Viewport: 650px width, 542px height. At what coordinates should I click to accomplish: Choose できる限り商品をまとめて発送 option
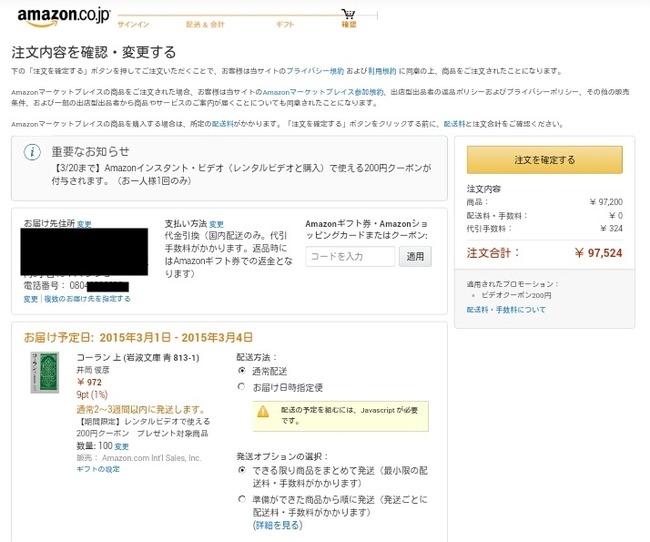pyautogui.click(x=242, y=470)
